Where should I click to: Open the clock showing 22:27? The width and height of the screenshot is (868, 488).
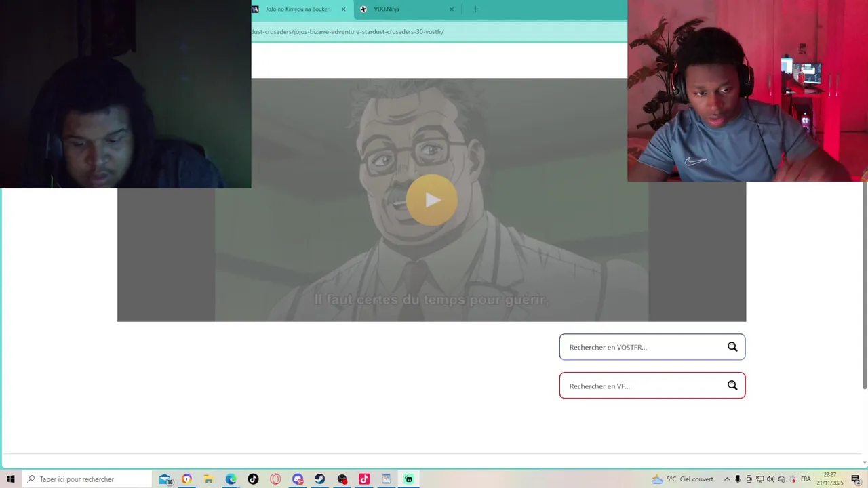pos(830,479)
